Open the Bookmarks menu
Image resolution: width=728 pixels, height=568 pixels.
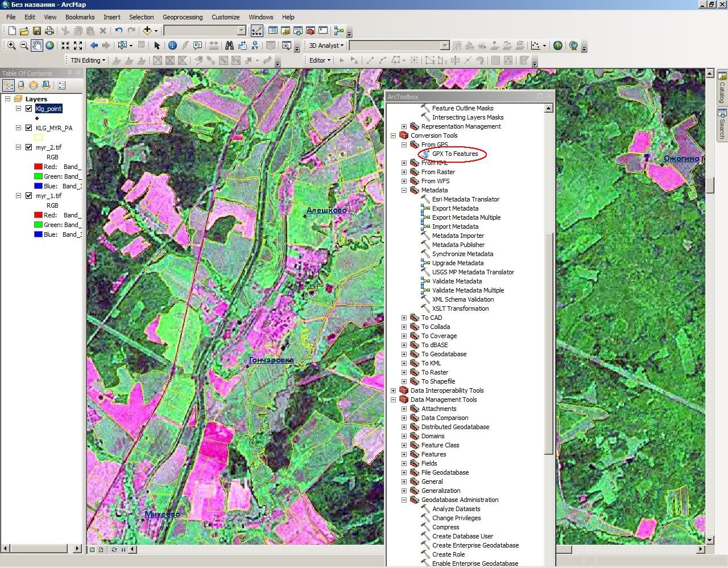(x=80, y=17)
